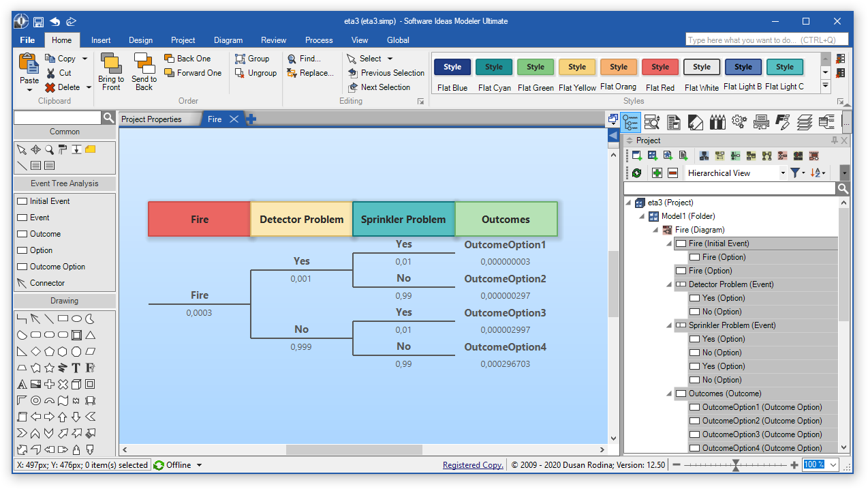The width and height of the screenshot is (868, 489).
Task: Choose the pentagon shape in Drawing
Action: [x=49, y=351]
